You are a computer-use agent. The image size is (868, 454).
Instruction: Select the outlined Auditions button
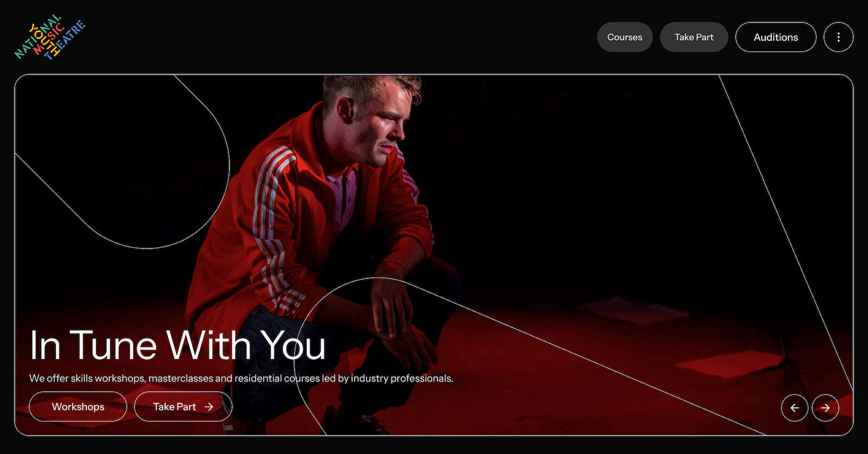click(775, 37)
